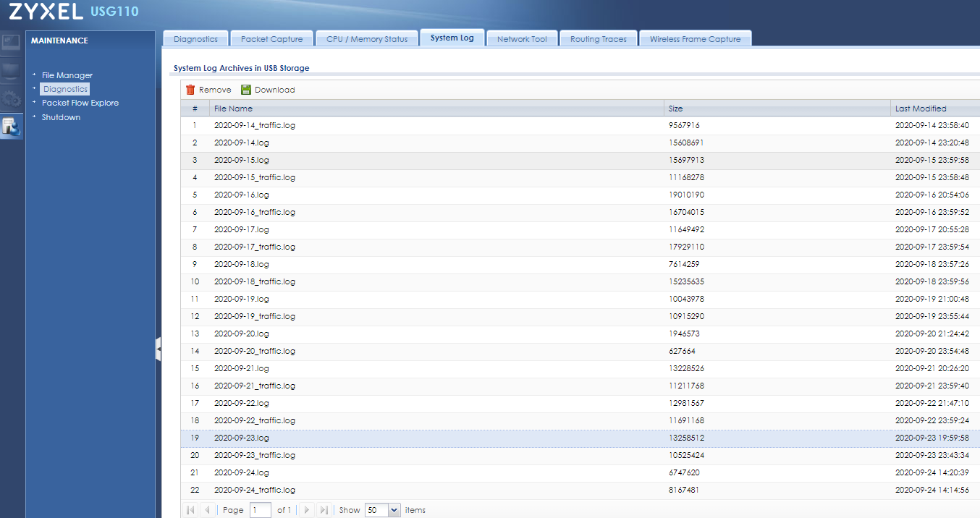Select file 2020-09-16_traffic.log
The height and width of the screenshot is (518, 980).
point(255,212)
